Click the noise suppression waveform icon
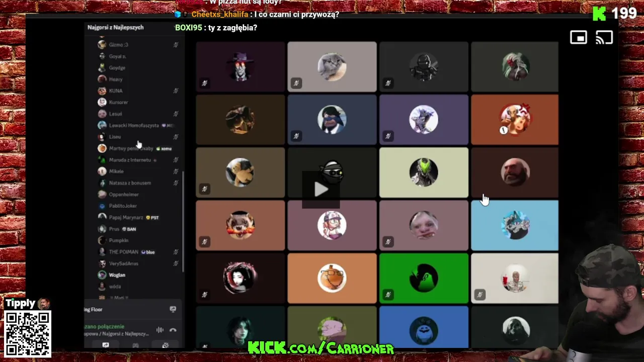This screenshot has width=644, height=362. (160, 330)
